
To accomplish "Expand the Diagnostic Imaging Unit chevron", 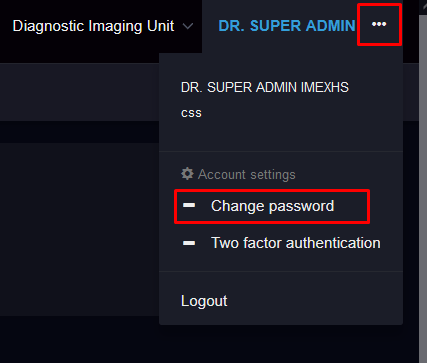I will tap(188, 26).
